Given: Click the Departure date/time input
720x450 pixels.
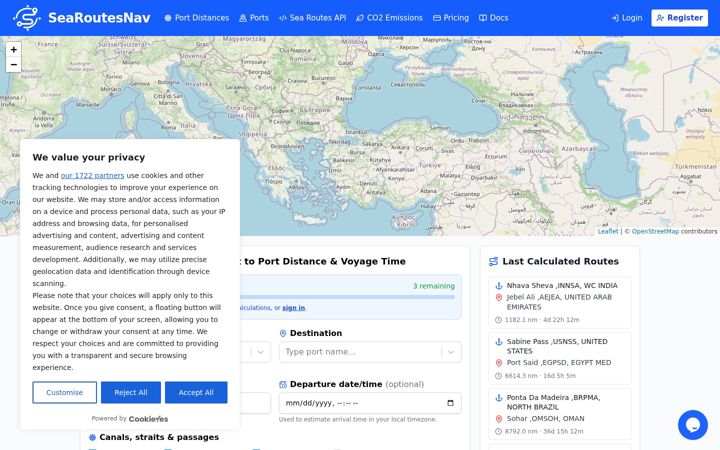Looking at the screenshot, I should [x=370, y=403].
